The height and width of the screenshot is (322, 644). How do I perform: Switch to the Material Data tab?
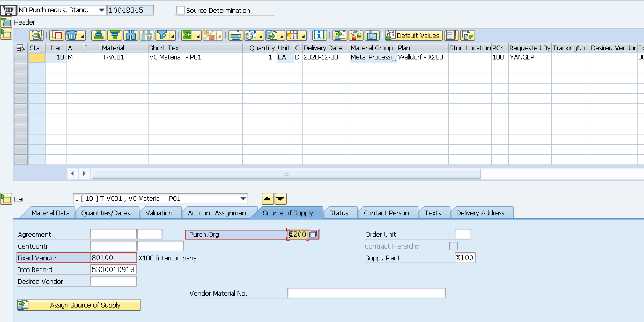click(50, 212)
